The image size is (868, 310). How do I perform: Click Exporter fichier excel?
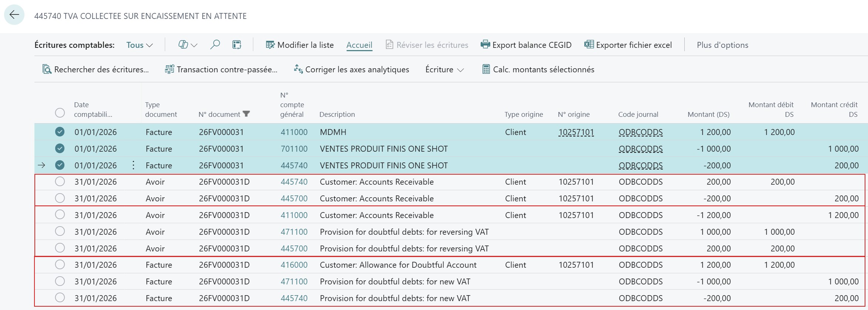click(628, 45)
